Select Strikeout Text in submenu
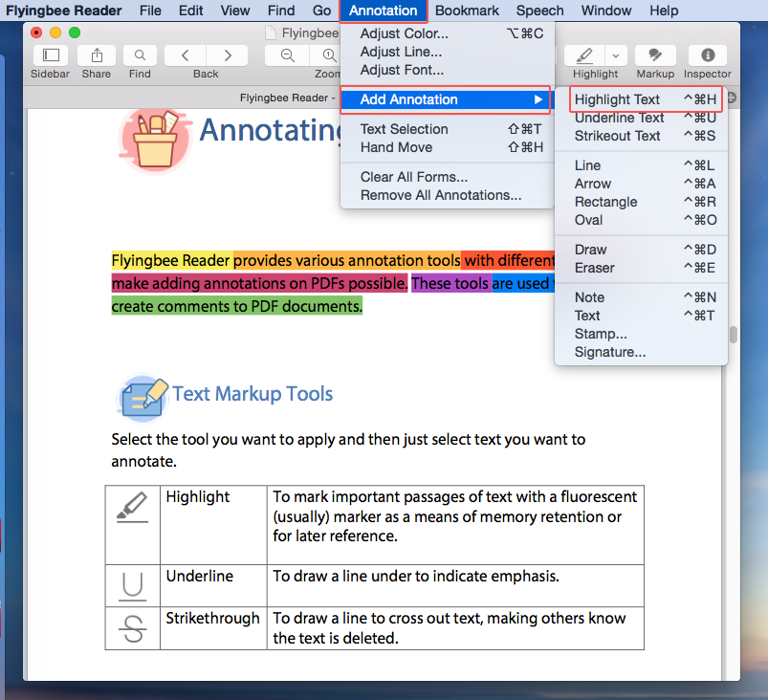The image size is (768, 700). [x=641, y=136]
